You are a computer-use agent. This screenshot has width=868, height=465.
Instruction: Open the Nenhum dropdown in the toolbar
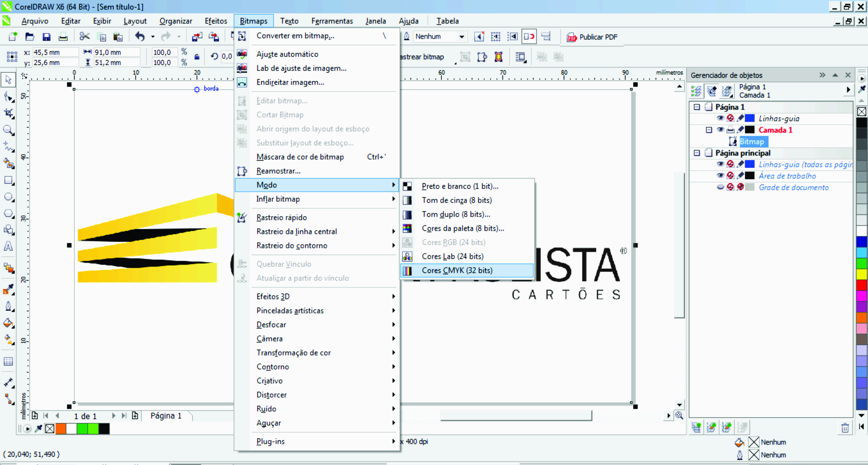point(462,36)
